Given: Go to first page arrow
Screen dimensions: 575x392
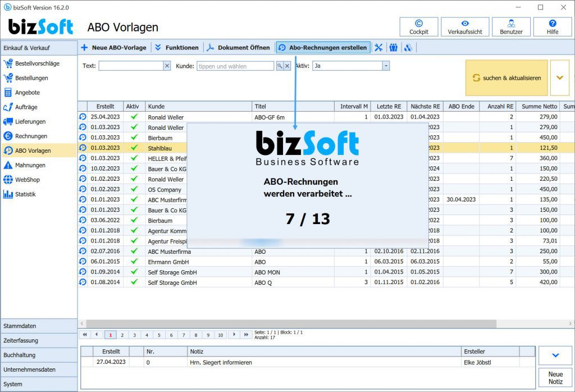Looking at the screenshot, I should click(85, 335).
